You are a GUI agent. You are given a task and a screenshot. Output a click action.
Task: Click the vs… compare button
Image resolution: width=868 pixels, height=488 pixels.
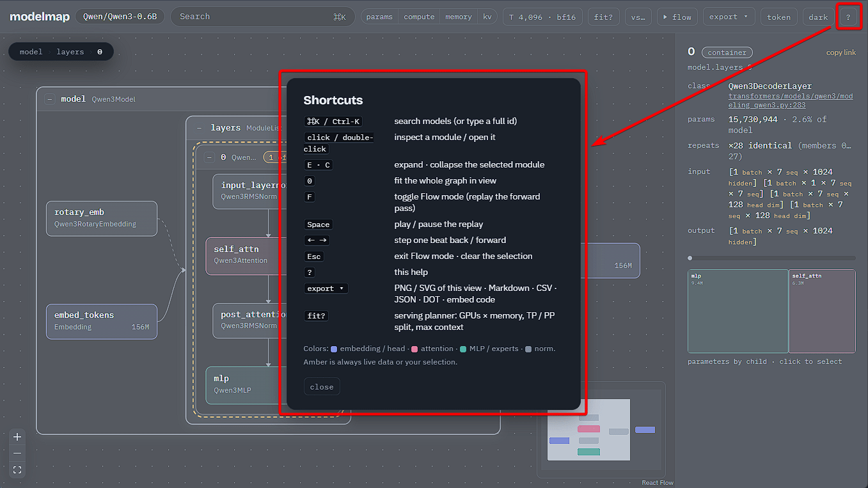638,17
